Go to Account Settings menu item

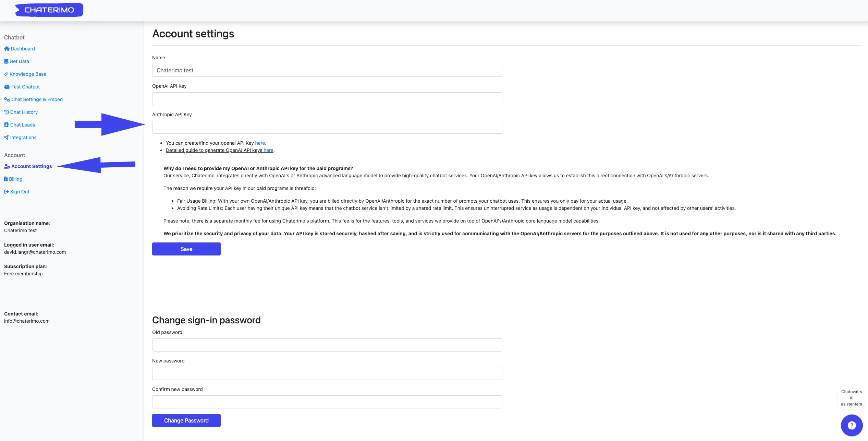pyautogui.click(x=32, y=166)
